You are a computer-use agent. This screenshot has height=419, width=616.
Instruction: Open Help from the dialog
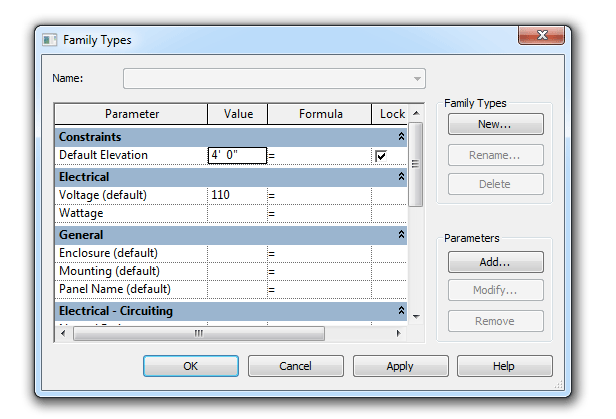tap(504, 366)
